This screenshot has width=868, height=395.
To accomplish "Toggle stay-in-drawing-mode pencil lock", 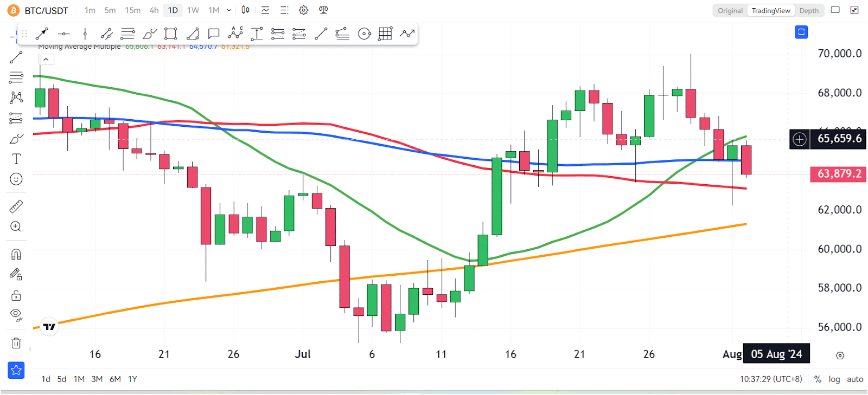I will point(16,275).
